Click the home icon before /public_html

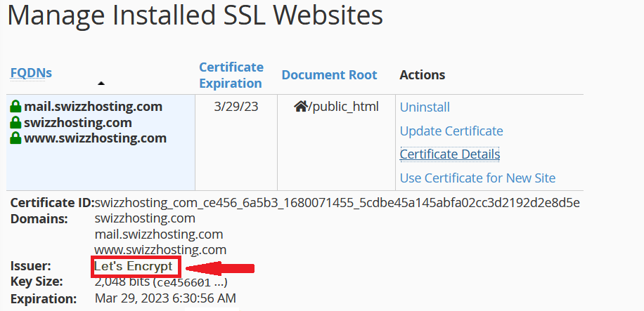coord(301,107)
